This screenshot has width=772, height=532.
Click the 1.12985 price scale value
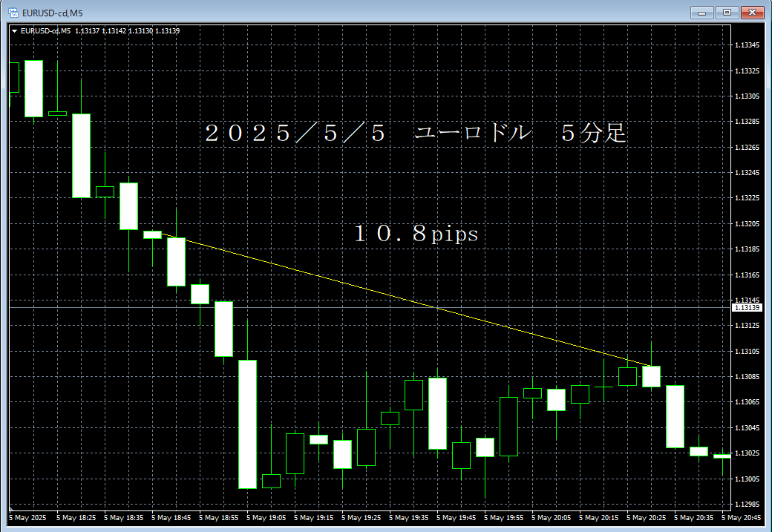tap(747, 505)
